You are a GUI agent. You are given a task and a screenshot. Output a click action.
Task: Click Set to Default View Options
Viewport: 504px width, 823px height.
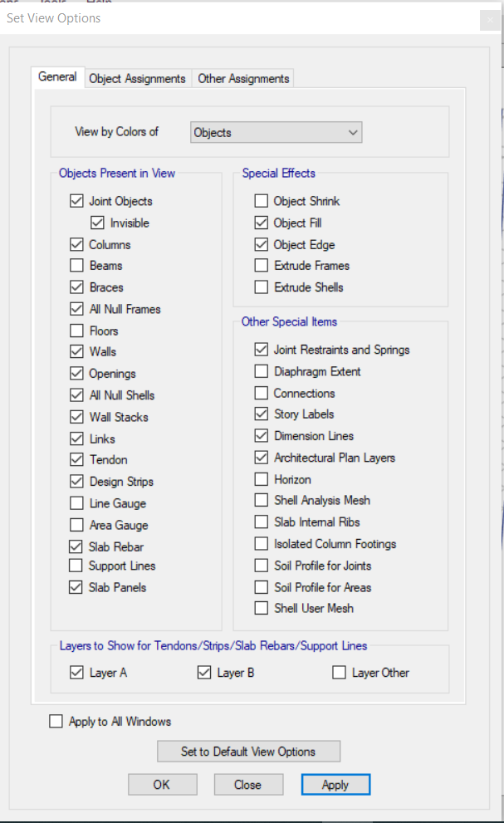(248, 751)
